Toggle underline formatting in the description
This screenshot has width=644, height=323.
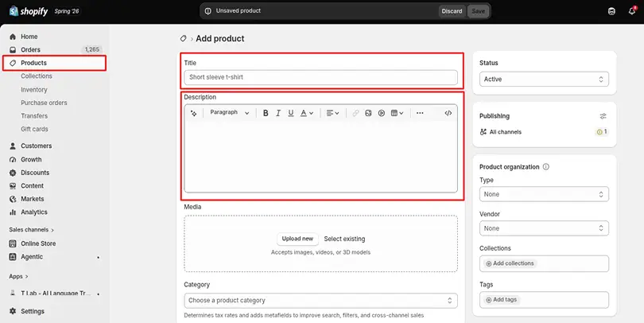291,113
